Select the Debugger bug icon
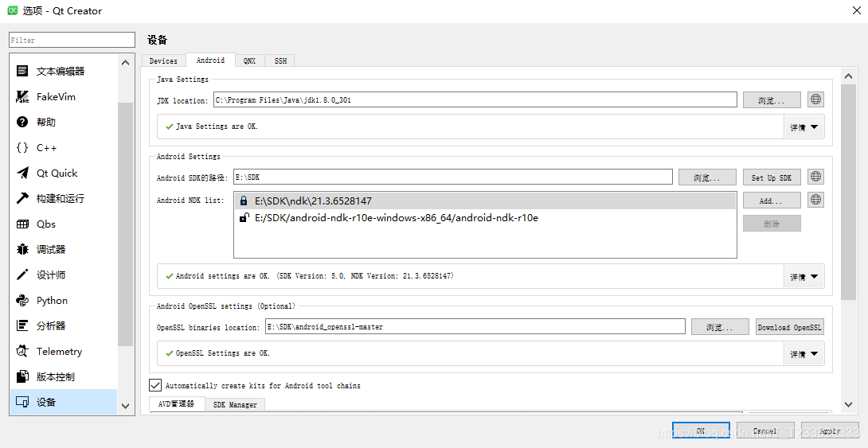Viewport: 868px width, 448px height. 22,249
